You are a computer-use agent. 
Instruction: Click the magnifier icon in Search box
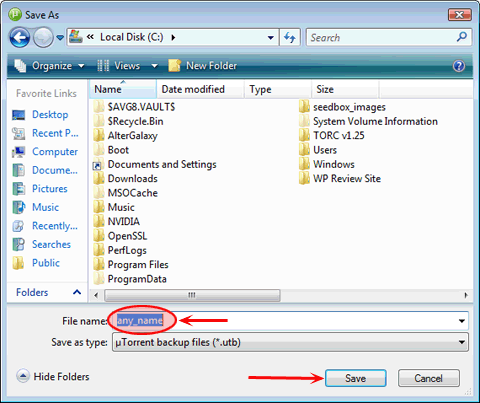462,37
